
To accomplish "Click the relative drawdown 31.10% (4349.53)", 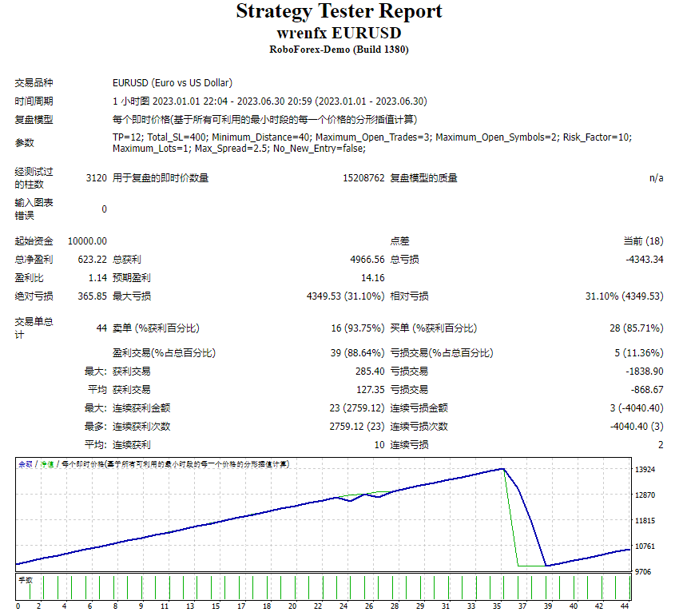I will point(625,296).
